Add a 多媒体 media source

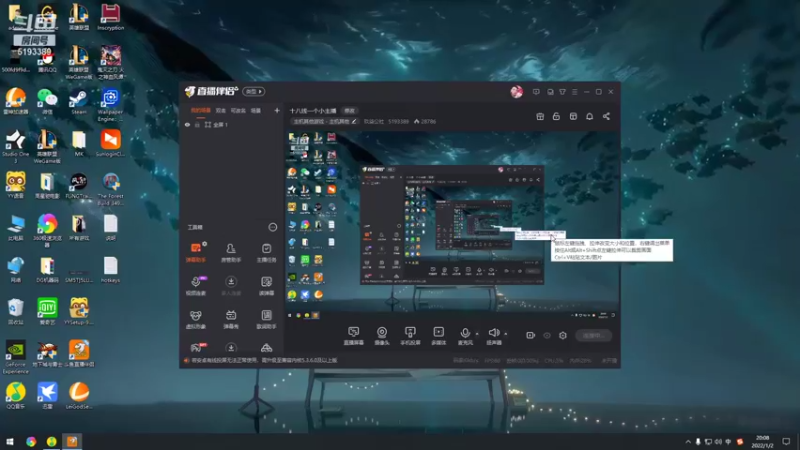tap(438, 336)
